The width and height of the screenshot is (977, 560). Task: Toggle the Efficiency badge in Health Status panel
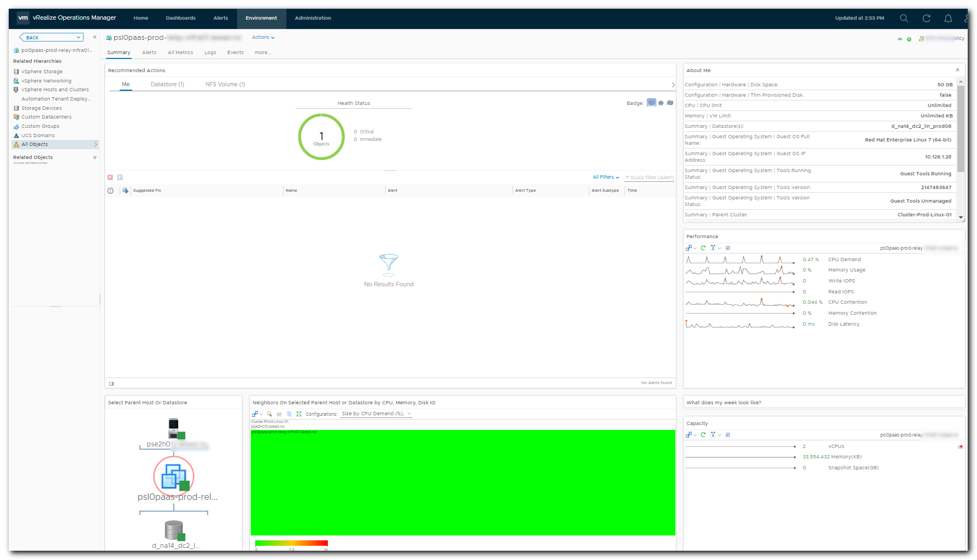tap(670, 103)
